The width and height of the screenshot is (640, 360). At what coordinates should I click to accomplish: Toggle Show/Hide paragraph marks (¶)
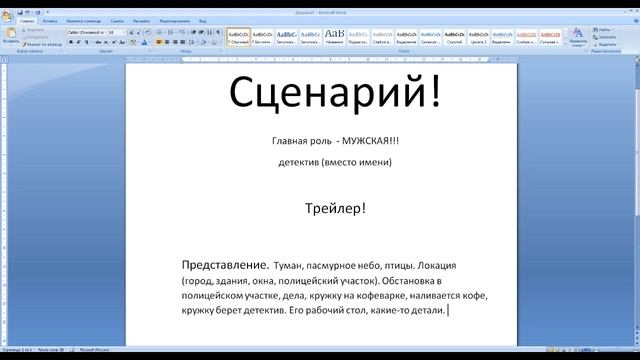pos(218,32)
